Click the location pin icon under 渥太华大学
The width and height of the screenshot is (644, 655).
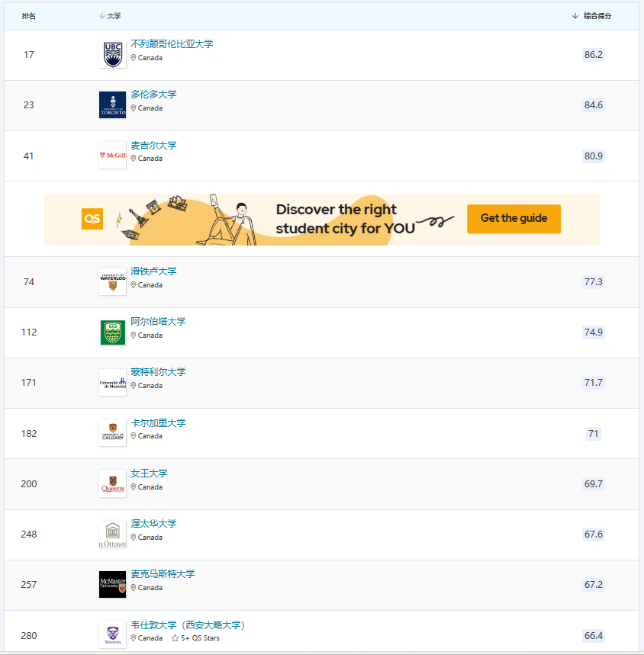pos(134,538)
